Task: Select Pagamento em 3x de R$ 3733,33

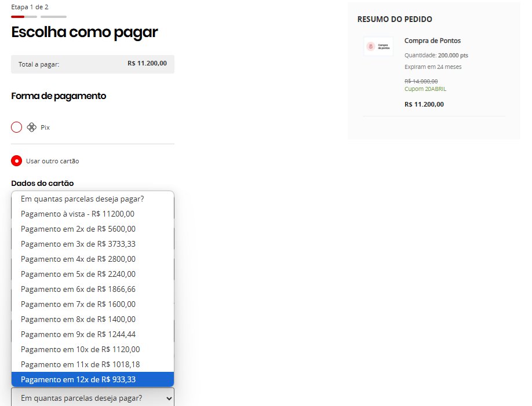Action: [93, 244]
